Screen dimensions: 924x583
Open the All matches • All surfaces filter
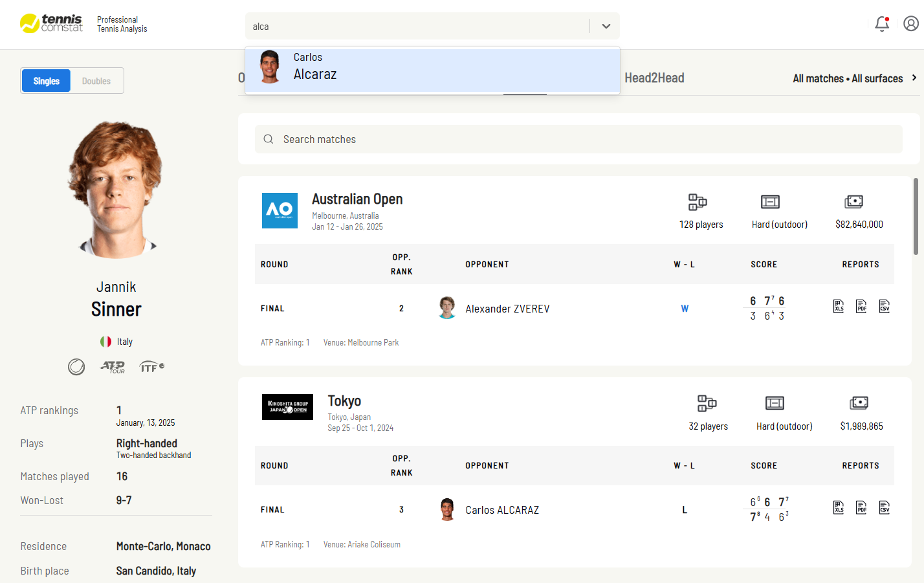[x=855, y=78]
